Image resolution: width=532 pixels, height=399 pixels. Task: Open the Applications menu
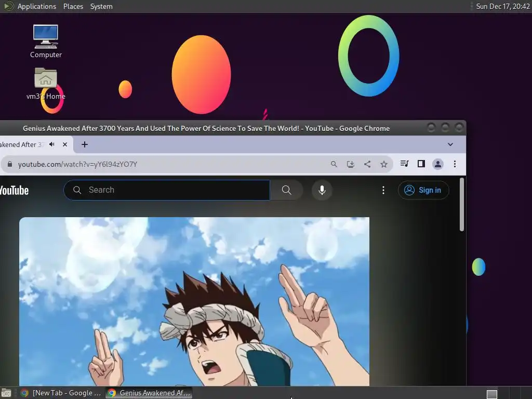pyautogui.click(x=37, y=6)
